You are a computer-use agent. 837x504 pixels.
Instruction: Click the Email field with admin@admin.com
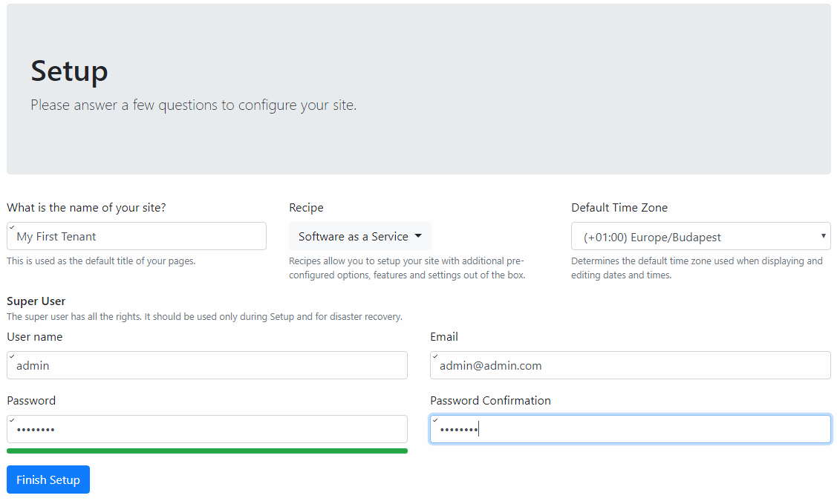click(x=631, y=365)
